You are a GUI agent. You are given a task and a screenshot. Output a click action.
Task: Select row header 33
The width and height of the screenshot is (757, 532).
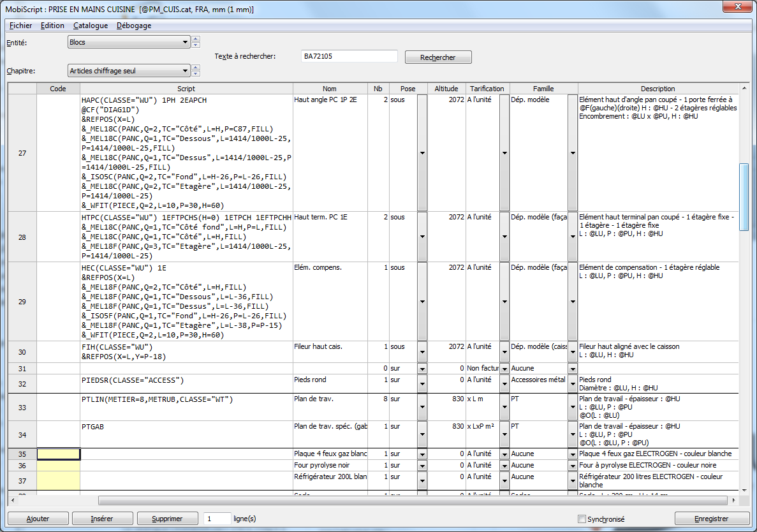pos(22,407)
